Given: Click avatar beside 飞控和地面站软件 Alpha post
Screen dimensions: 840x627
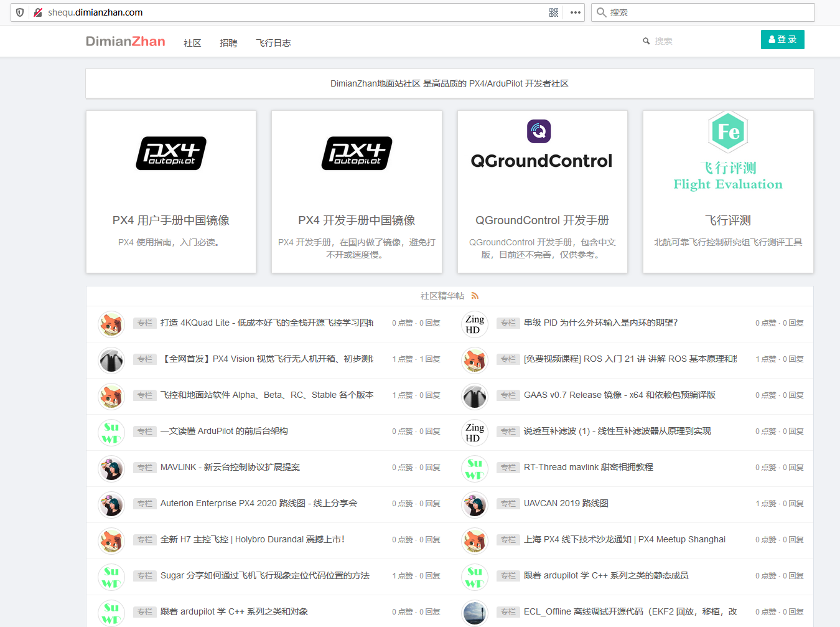Looking at the screenshot, I should [111, 397].
